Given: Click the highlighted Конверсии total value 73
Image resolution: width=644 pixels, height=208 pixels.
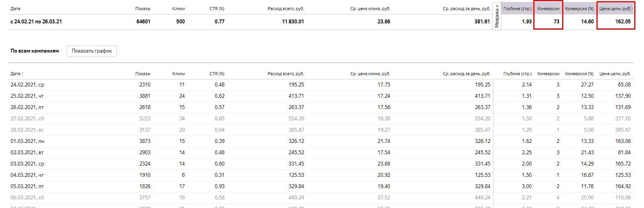Looking at the screenshot, I should (x=557, y=21).
